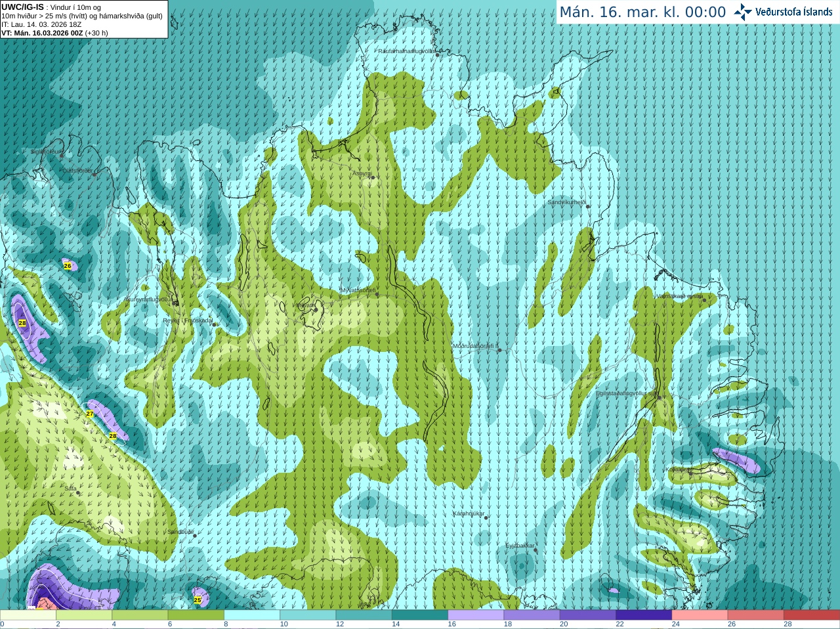
Task: Click the legend scale value 10
Action: (283, 624)
